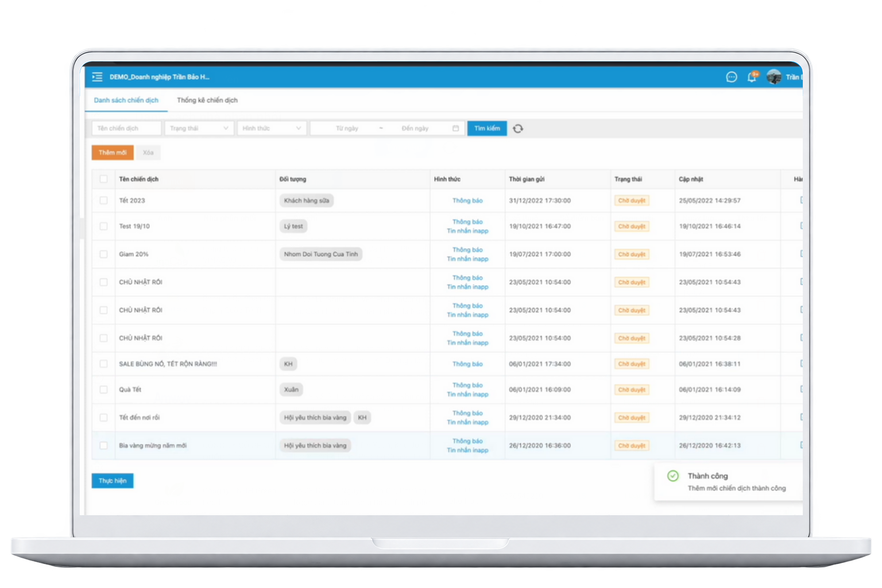Image resolution: width=882 pixels, height=588 pixels.
Task: Tick the checkbox for Tết 2023
Action: (x=103, y=200)
